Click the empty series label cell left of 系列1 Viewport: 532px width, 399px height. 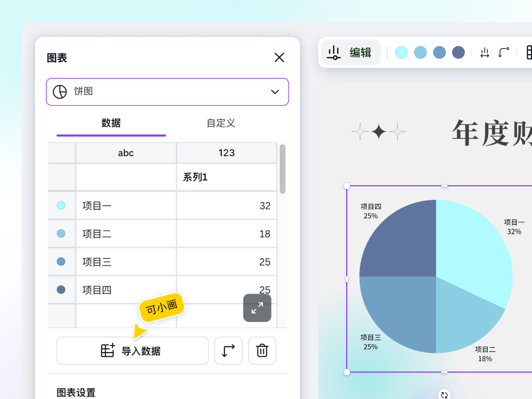click(x=126, y=177)
